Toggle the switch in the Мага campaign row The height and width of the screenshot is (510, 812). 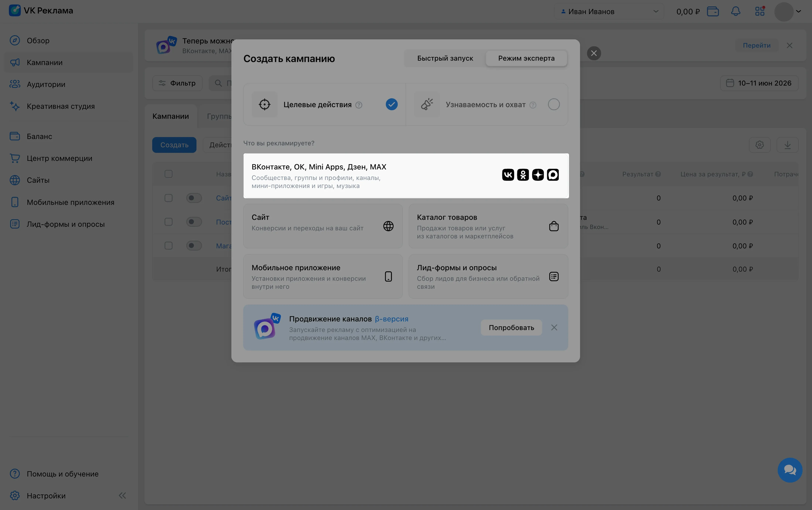(194, 246)
